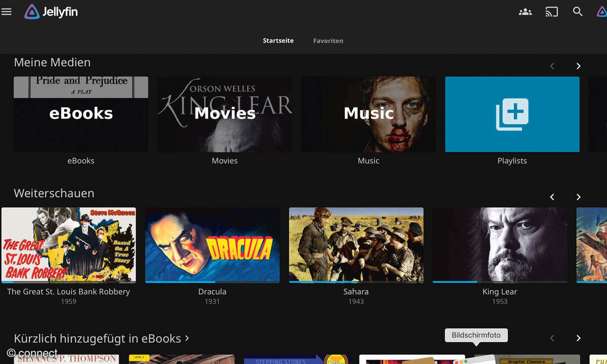Image resolution: width=607 pixels, height=364 pixels.
Task: Expand Kürzlich hinzugefügt in eBooks section
Action: click(102, 338)
